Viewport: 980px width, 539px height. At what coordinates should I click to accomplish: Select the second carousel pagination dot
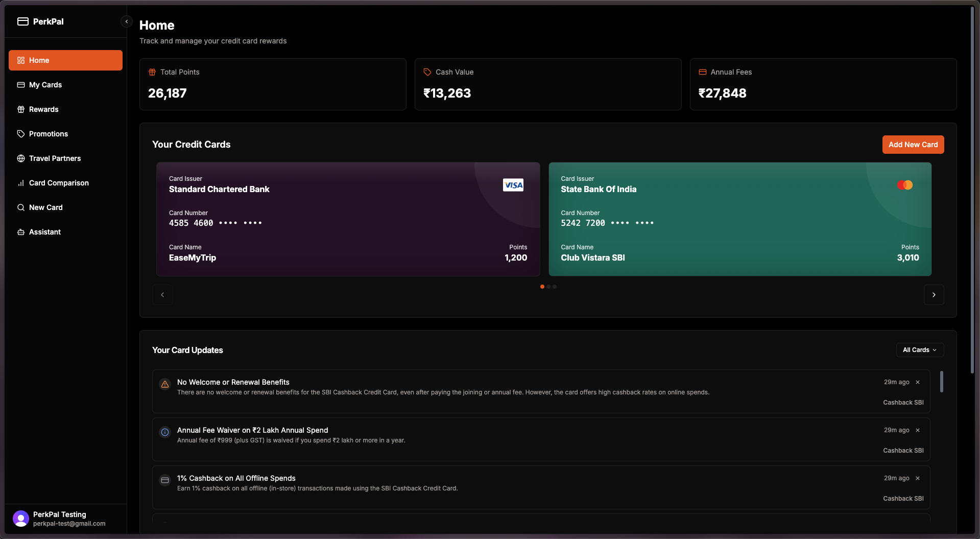(x=548, y=287)
